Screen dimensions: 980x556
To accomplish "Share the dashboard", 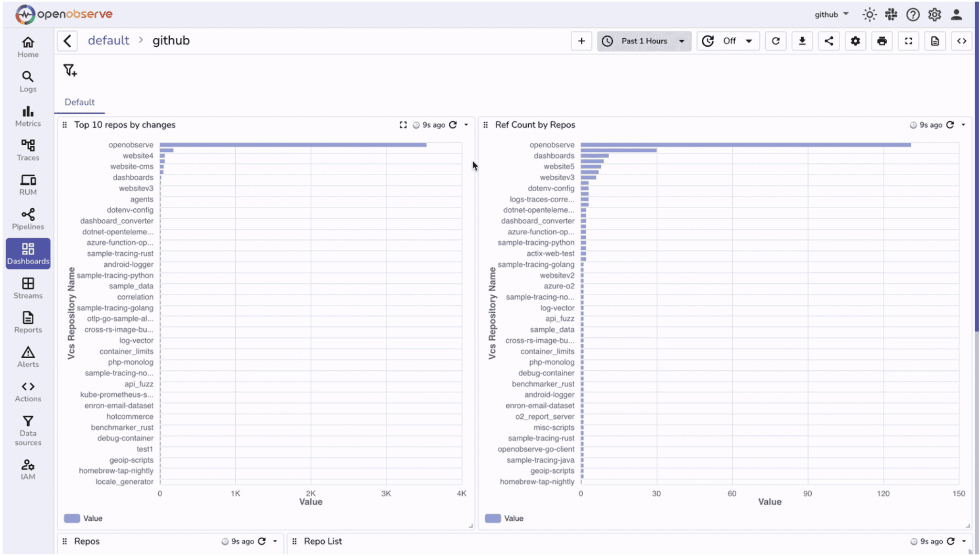I will pyautogui.click(x=829, y=41).
